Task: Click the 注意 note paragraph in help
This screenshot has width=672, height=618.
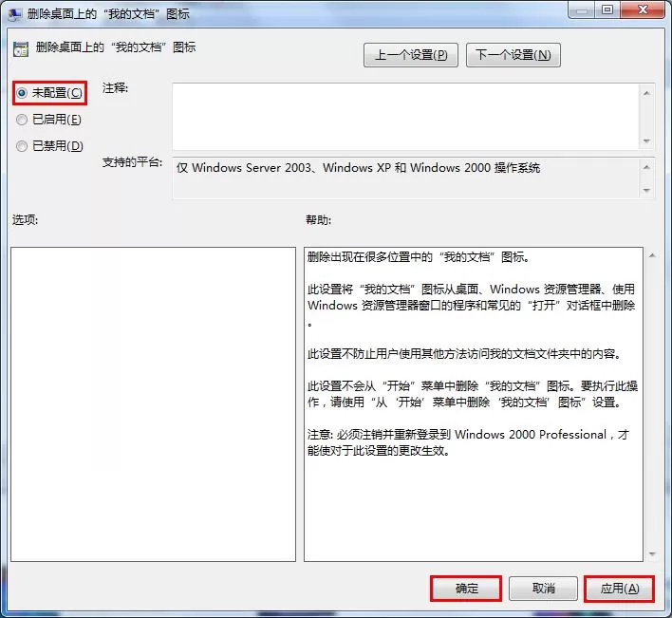Action: coord(469,442)
